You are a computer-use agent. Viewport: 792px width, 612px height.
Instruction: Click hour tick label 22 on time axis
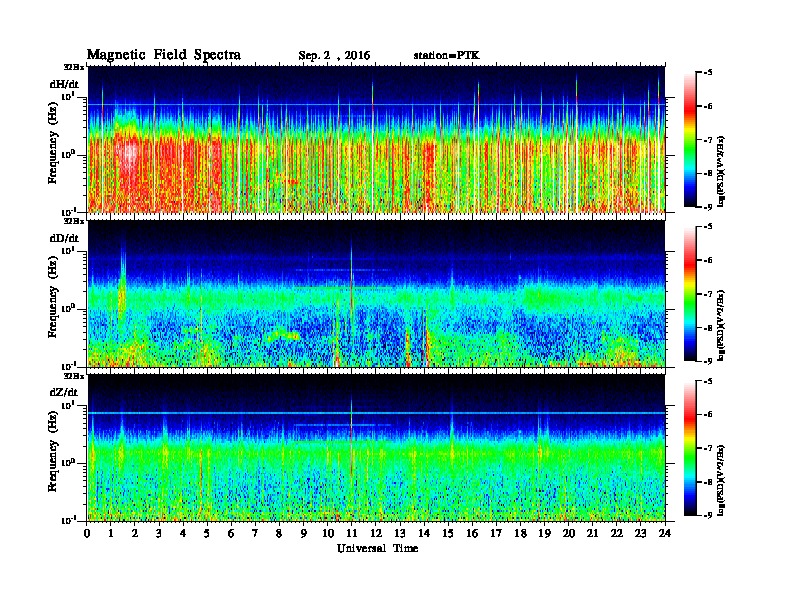click(617, 534)
